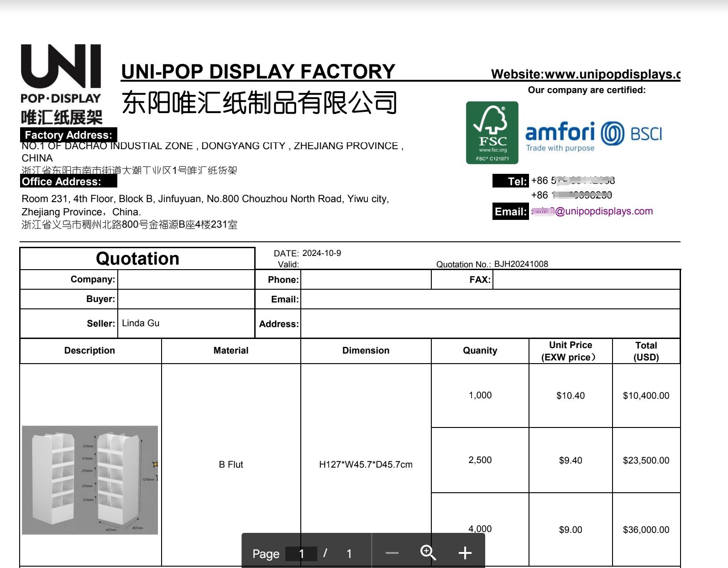Viewport: 728px width, 568px height.
Task: Click the Chinese company name heading
Action: tap(259, 102)
